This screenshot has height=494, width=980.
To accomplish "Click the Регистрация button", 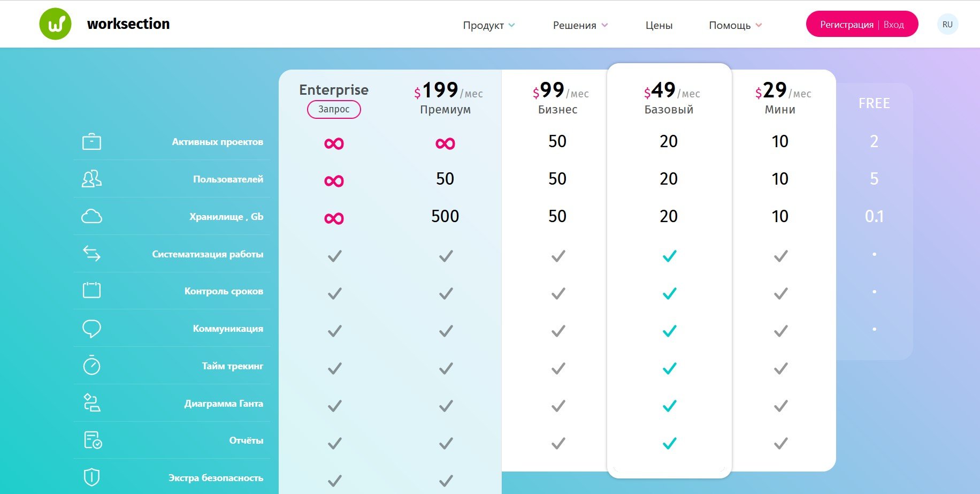I will pos(846,25).
